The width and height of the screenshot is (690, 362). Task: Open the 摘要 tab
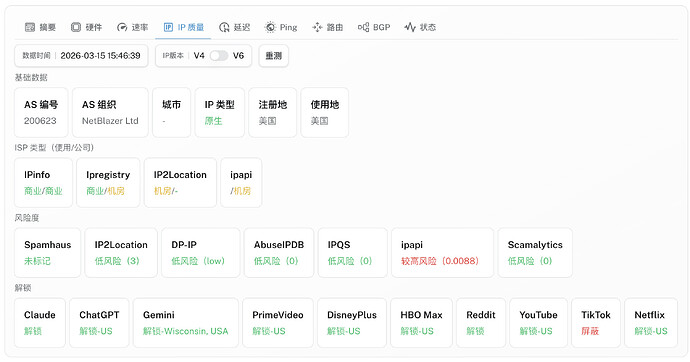point(40,27)
